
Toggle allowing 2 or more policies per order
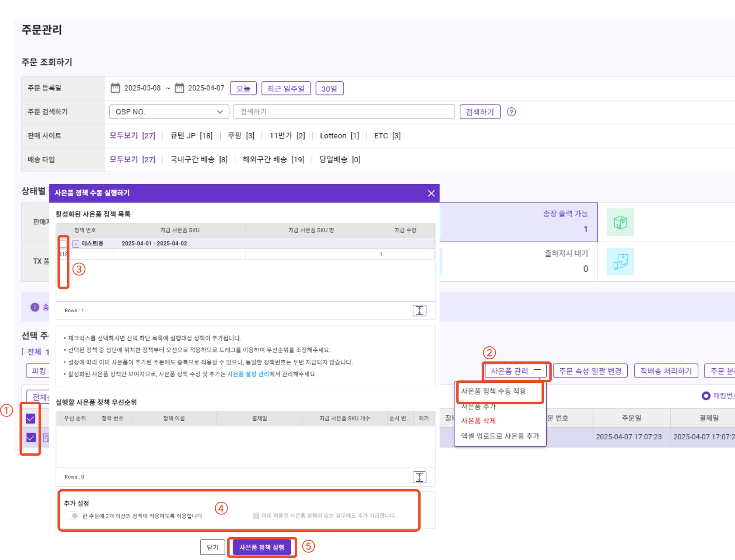pyautogui.click(x=72, y=516)
